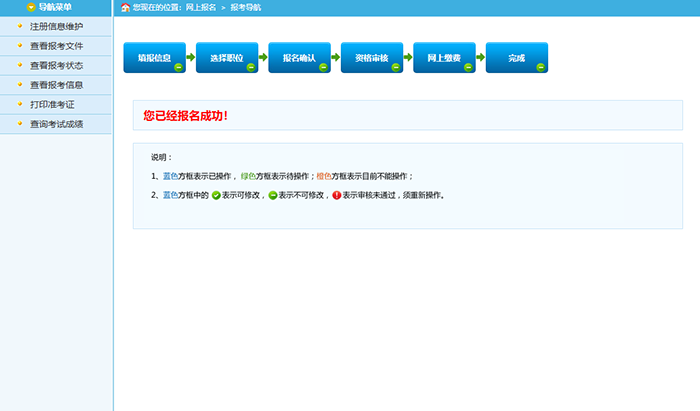This screenshot has height=411, width=700.
Task: Click green status icon on 填报信息 box
Action: coord(178,67)
